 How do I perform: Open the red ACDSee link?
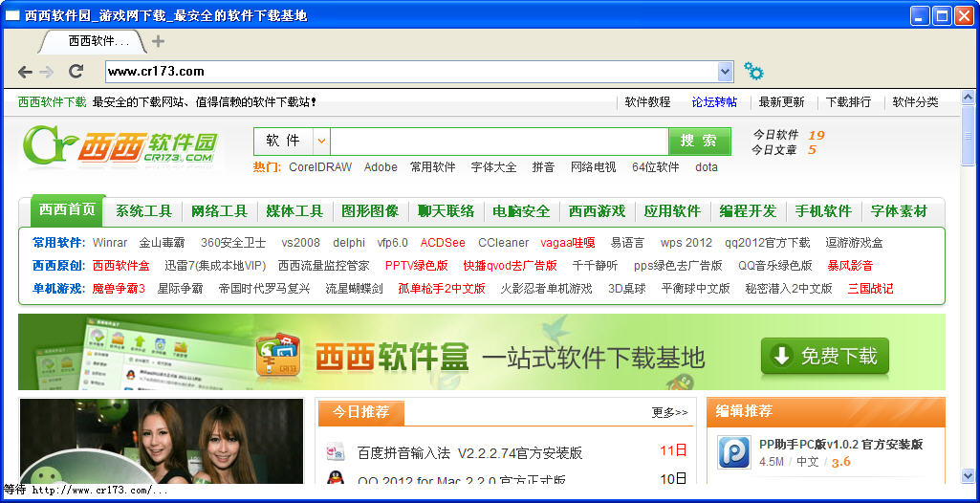coord(443,243)
